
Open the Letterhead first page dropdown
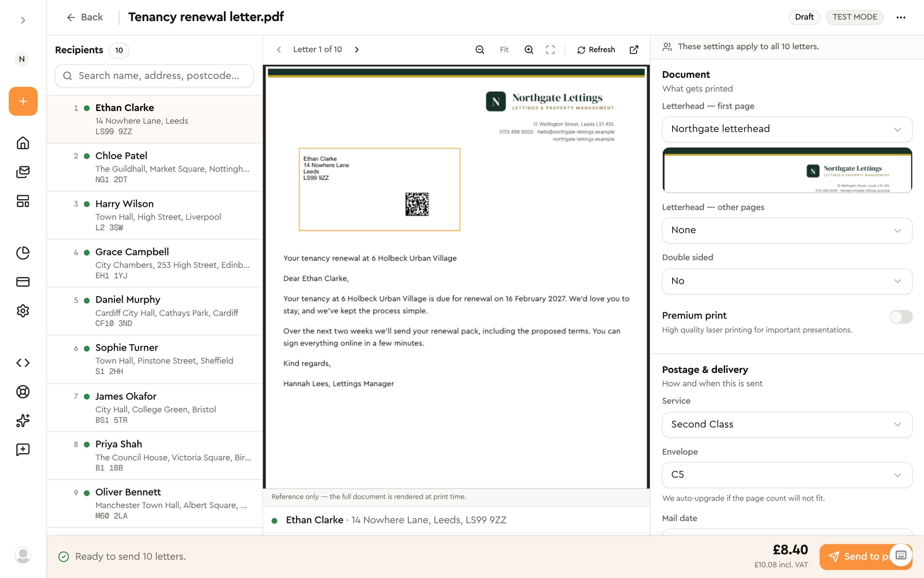point(787,129)
